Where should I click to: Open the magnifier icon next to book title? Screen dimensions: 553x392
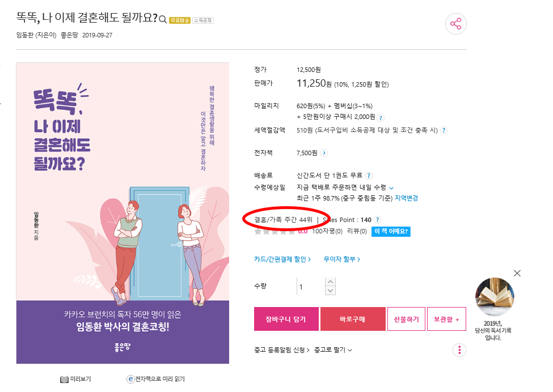(x=163, y=19)
